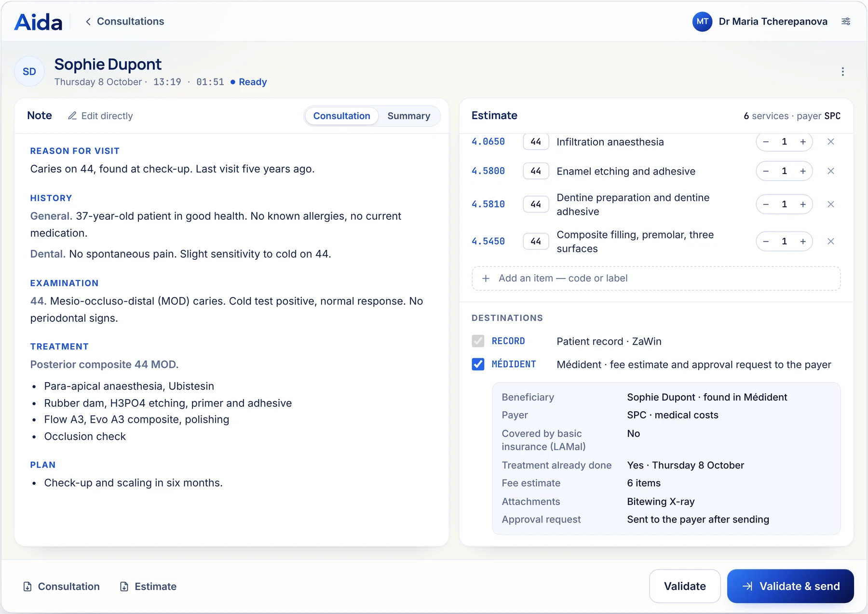Select tooth 44 tag for code 4.0650
The height and width of the screenshot is (614, 868).
[536, 142]
